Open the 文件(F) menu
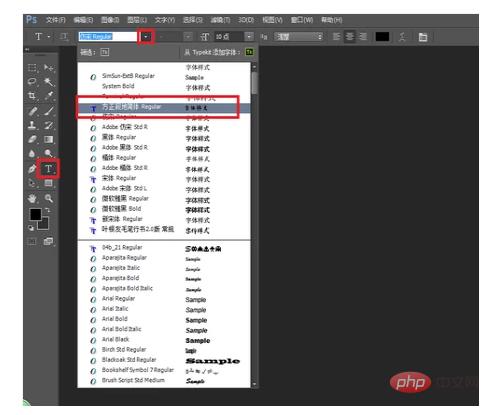This screenshot has width=489, height=415. [56, 20]
